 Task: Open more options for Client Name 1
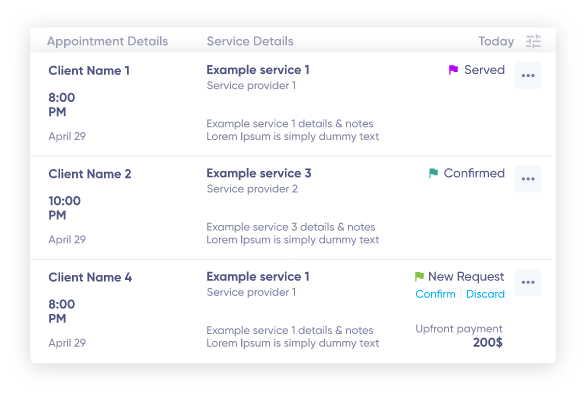pos(528,76)
